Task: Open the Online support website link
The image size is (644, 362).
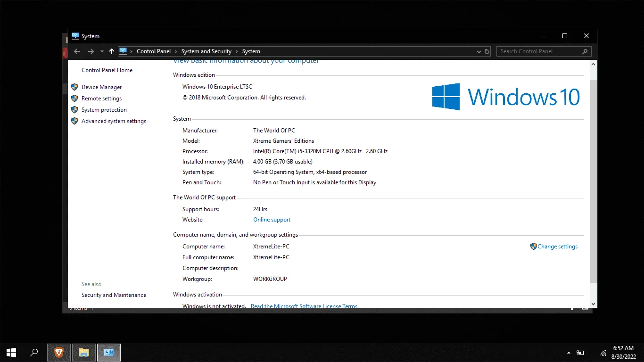Action: [272, 220]
